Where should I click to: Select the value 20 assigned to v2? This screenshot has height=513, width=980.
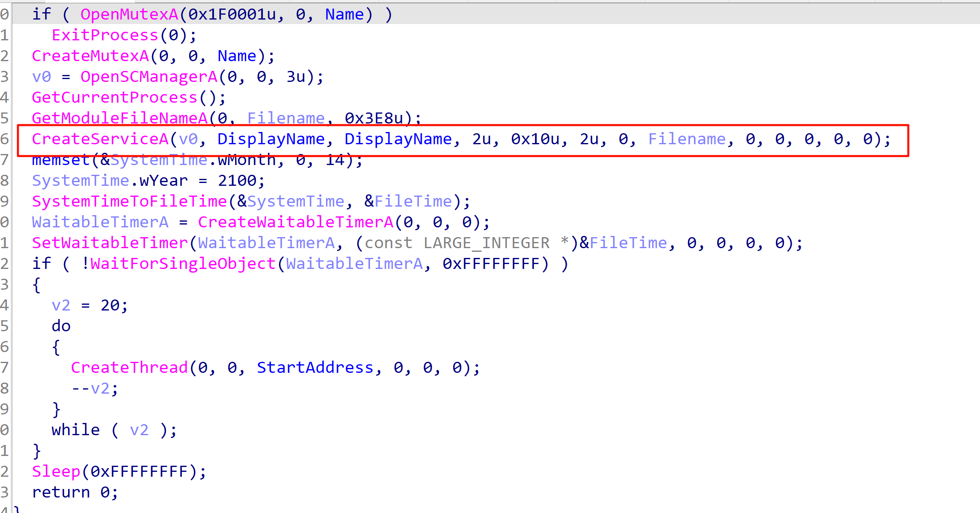pyautogui.click(x=110, y=305)
